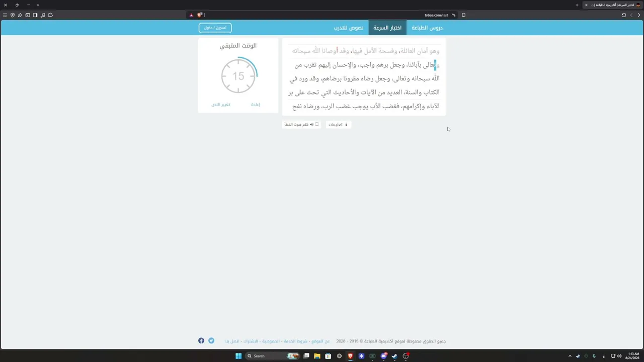
Task: Open the pin icon in browser toolbar
Action: [20, 15]
